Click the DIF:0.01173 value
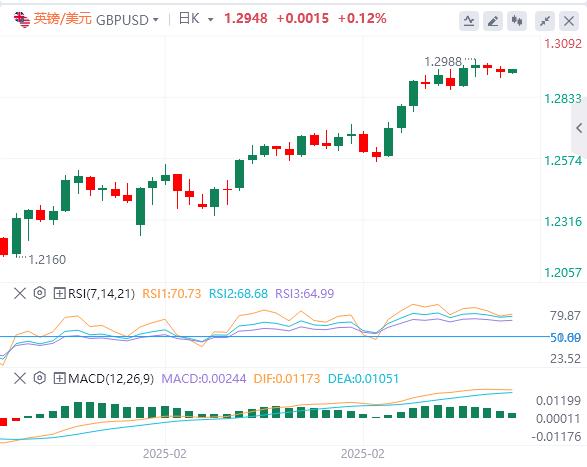Image resolution: width=587 pixels, height=467 pixels. [287, 379]
